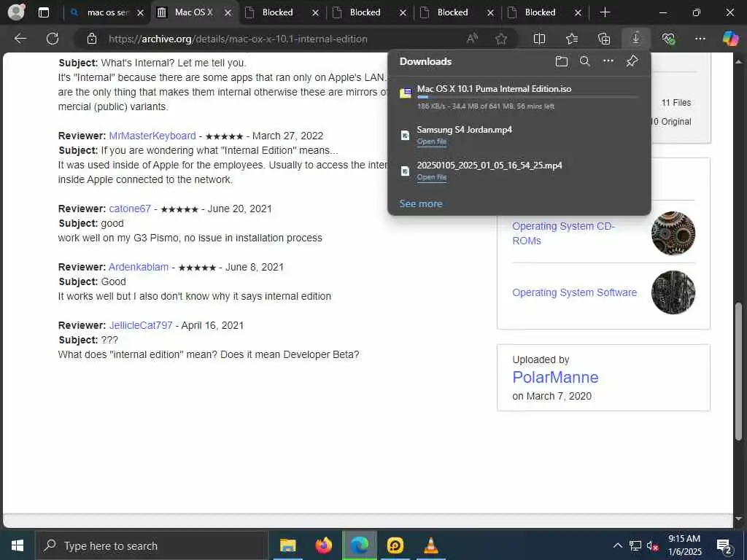Open the clock and date flyout

click(x=684, y=545)
